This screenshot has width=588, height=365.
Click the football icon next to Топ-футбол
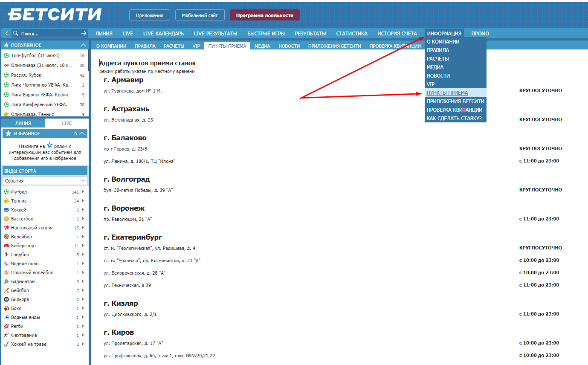point(6,55)
